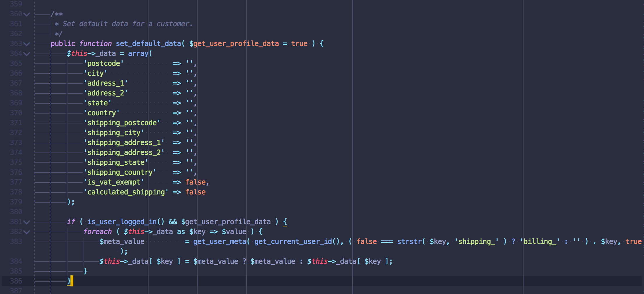Click the 'if' keyword on line 381
The width and height of the screenshot is (644, 294).
click(71, 222)
